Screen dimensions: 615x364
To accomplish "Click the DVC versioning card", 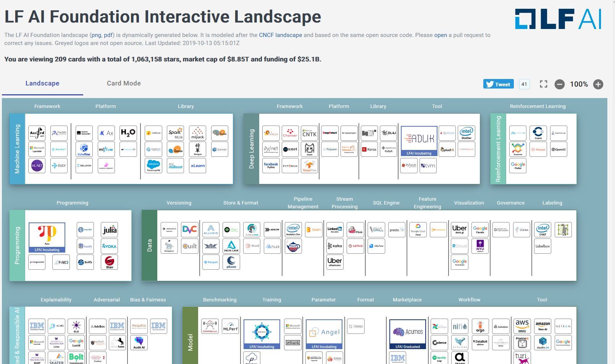I will tap(190, 230).
